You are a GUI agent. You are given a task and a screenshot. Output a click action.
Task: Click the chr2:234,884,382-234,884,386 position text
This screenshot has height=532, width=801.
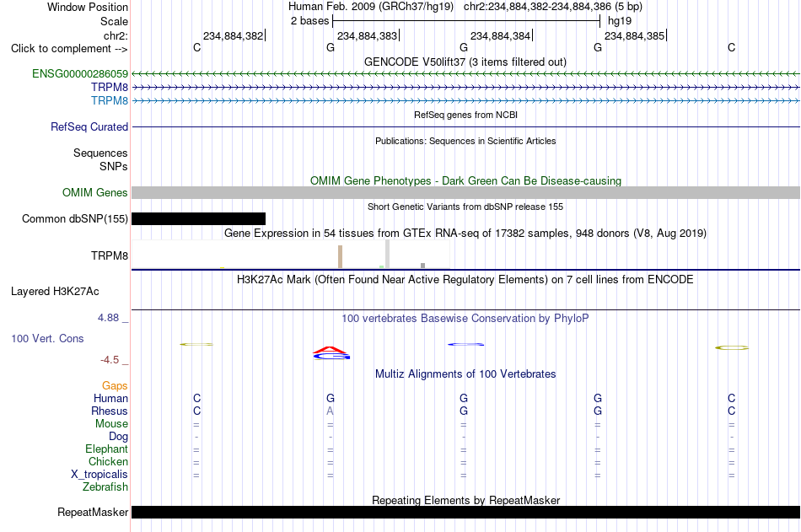tap(553, 7)
